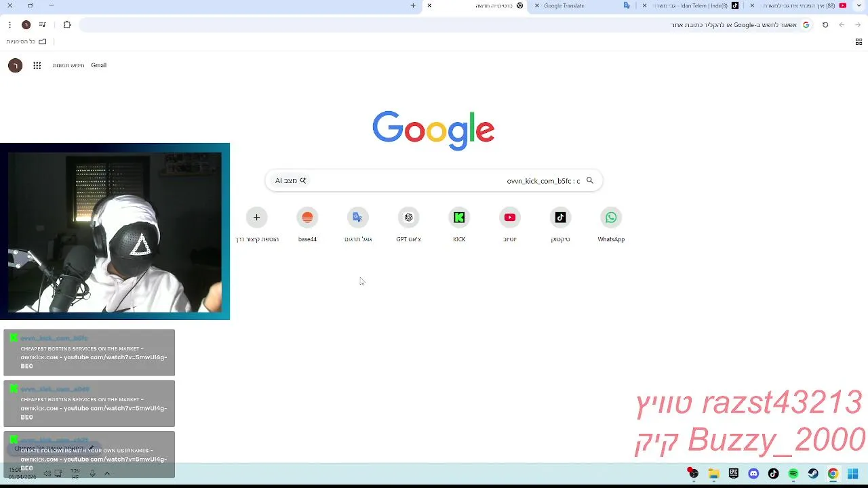The height and width of the screenshot is (488, 868).
Task: Open Epic Games Launcher from the taskbar
Action: [734, 474]
